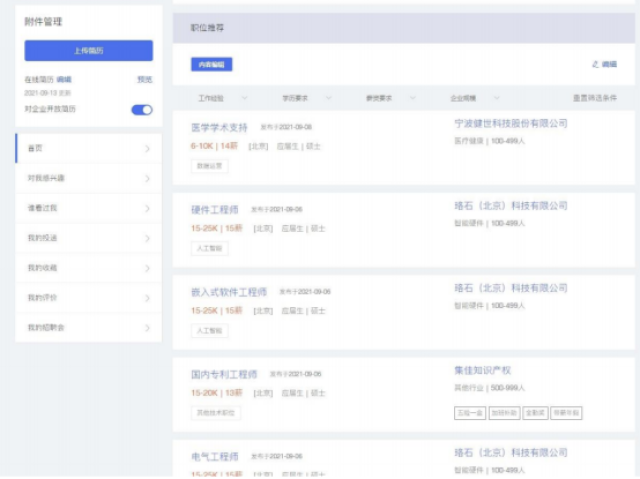Expand the 工作经验 filter dropdown

point(223,98)
